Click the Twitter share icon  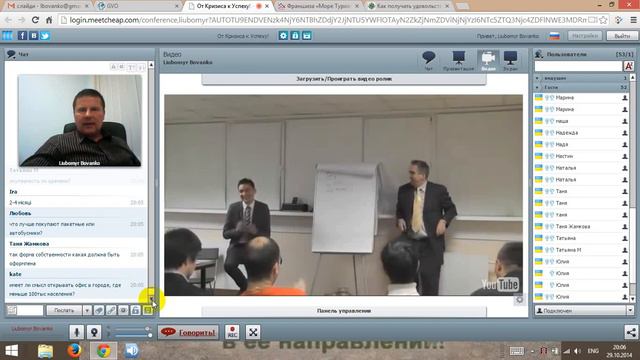(45, 36)
